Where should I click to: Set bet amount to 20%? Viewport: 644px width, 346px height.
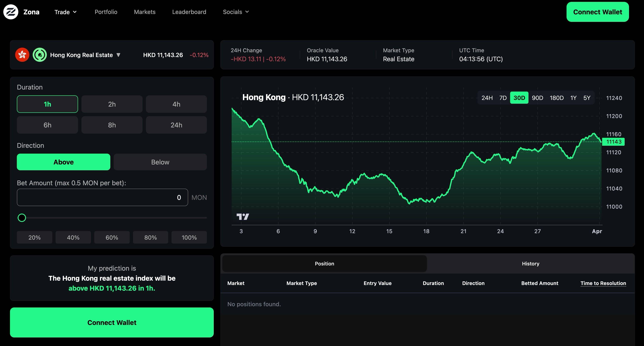click(x=35, y=238)
